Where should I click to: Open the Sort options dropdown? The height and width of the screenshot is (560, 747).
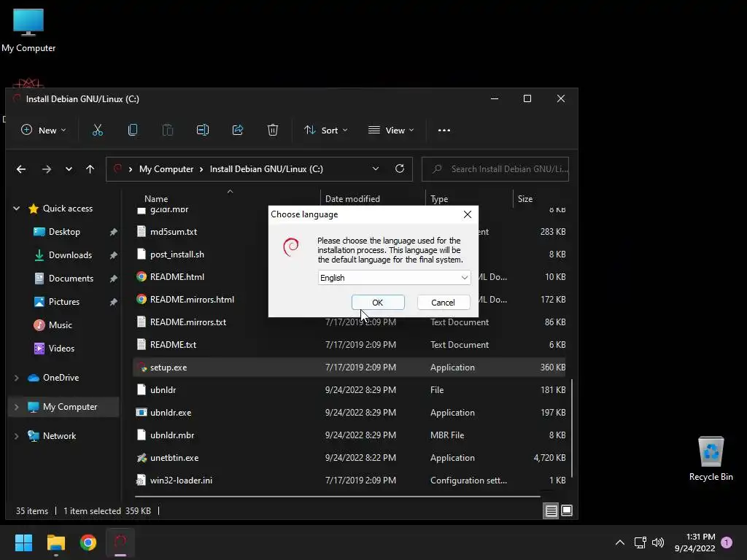coord(326,130)
